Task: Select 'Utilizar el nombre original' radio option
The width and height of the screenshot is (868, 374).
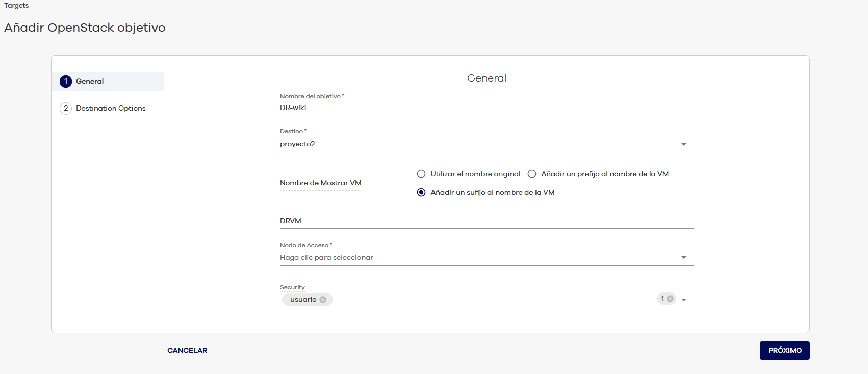Action: click(x=421, y=174)
